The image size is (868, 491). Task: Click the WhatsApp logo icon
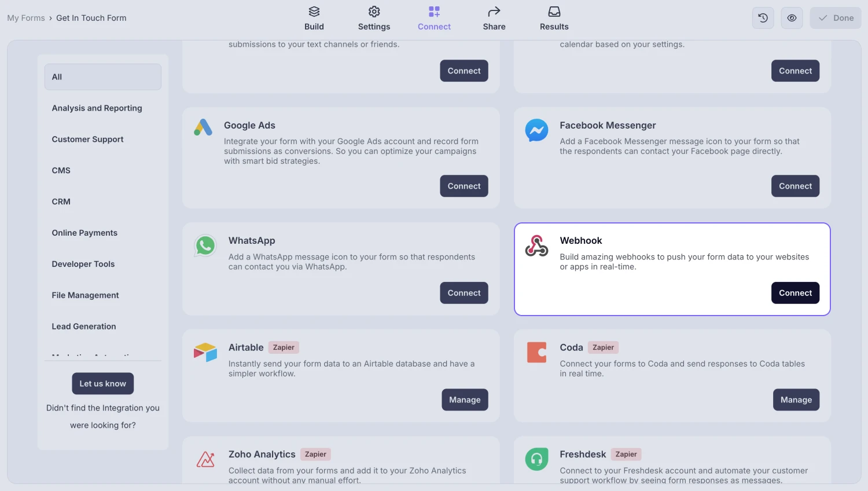point(205,245)
